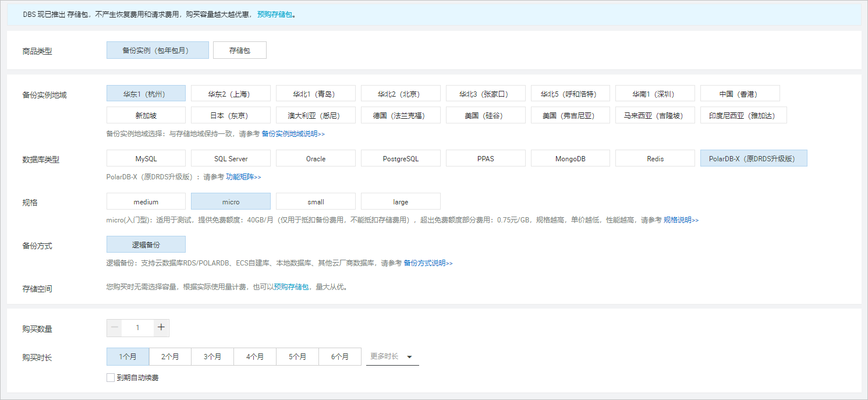This screenshot has height=400, width=868.
Task: Enable 到期自动续费 auto-renewal checkbox
Action: tap(111, 378)
